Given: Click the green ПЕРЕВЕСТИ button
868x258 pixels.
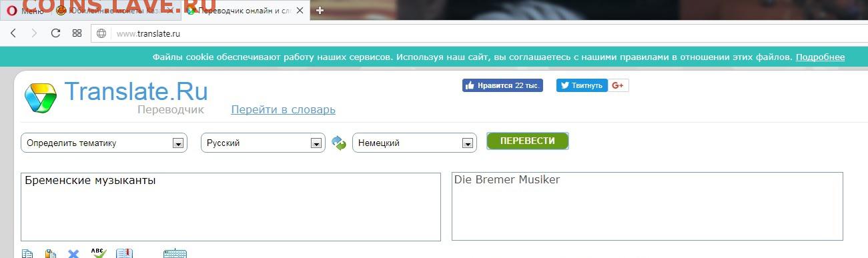Looking at the screenshot, I should [528, 141].
